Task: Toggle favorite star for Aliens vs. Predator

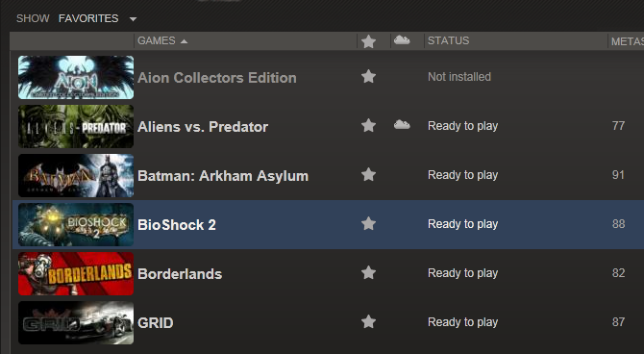Action: click(368, 125)
